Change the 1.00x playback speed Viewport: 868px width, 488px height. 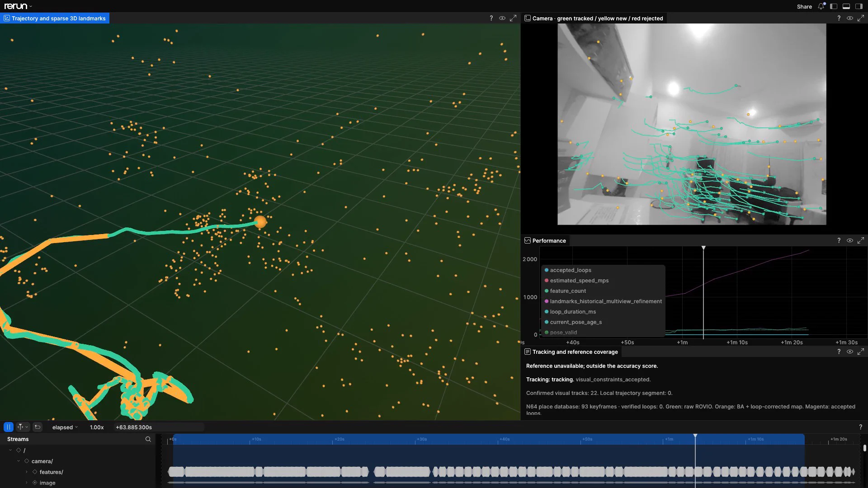(97, 427)
